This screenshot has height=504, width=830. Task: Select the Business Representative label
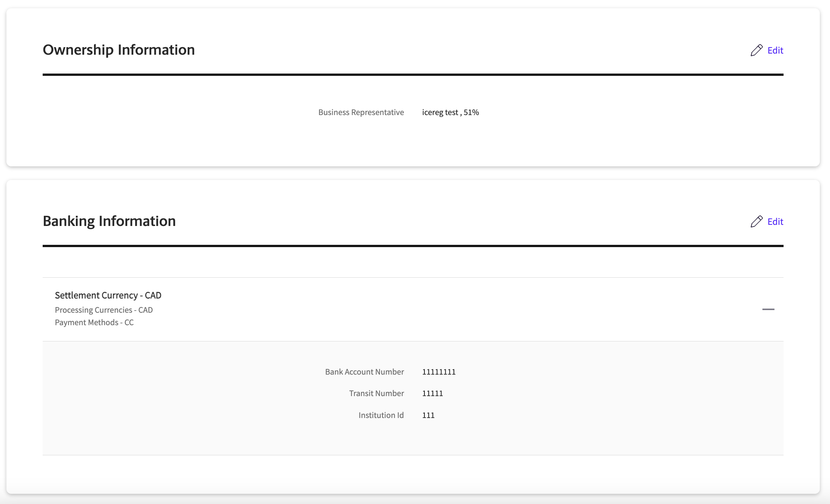point(361,112)
